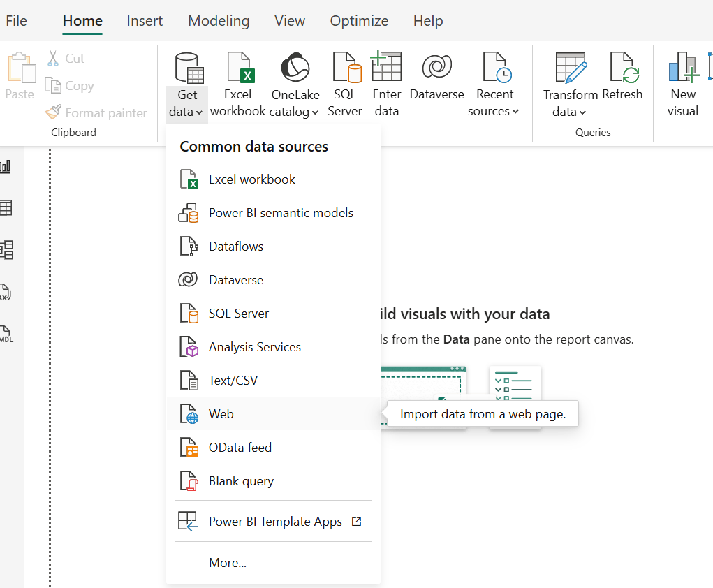The height and width of the screenshot is (588, 713).
Task: Choose Excel workbook from Common data sources
Action: (273, 179)
